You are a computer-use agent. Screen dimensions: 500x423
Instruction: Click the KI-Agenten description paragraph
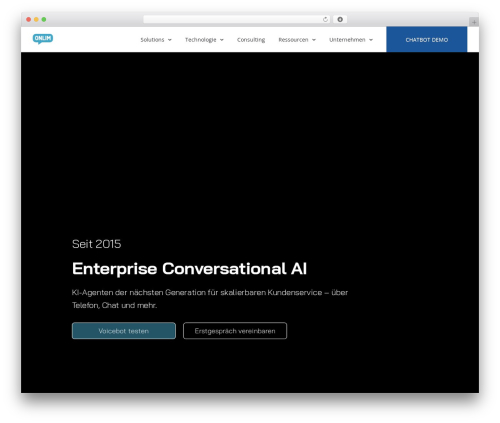tap(210, 299)
